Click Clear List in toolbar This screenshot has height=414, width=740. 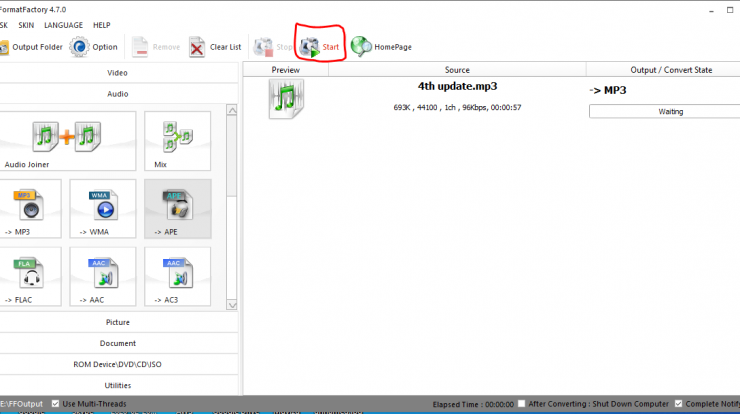[x=215, y=47]
